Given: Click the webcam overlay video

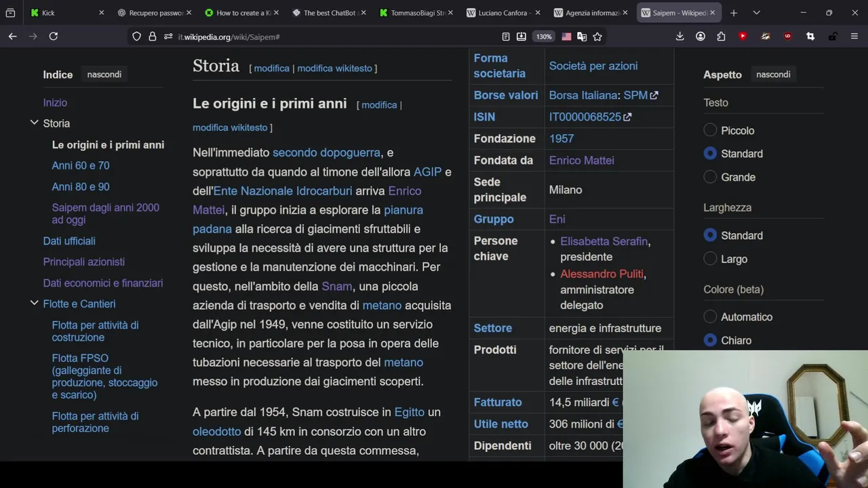Looking at the screenshot, I should pyautogui.click(x=745, y=419).
